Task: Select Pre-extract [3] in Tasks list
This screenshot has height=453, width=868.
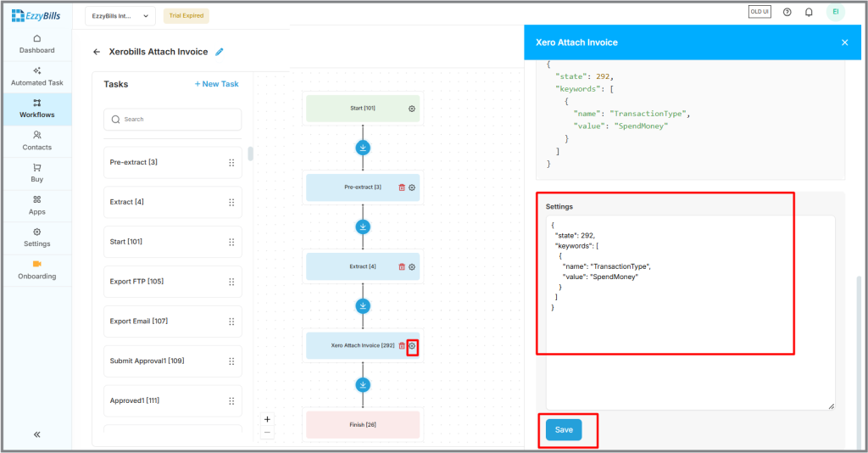Action: point(173,162)
